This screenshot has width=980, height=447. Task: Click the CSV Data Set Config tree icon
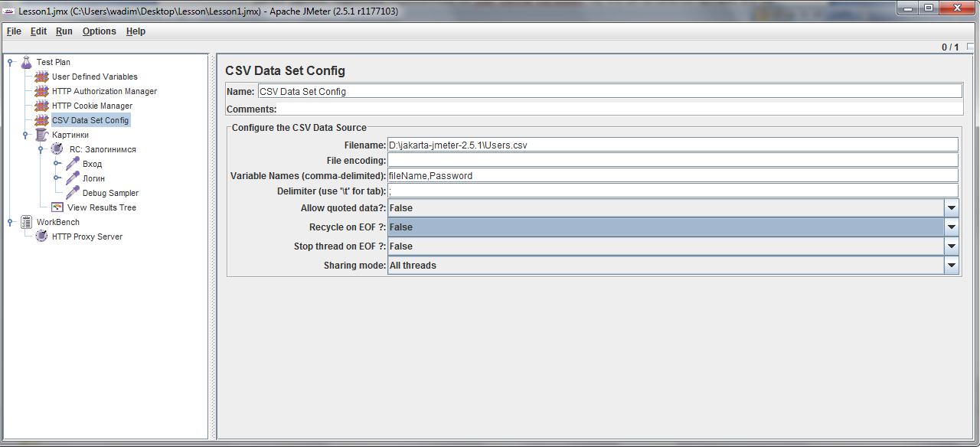coord(41,120)
